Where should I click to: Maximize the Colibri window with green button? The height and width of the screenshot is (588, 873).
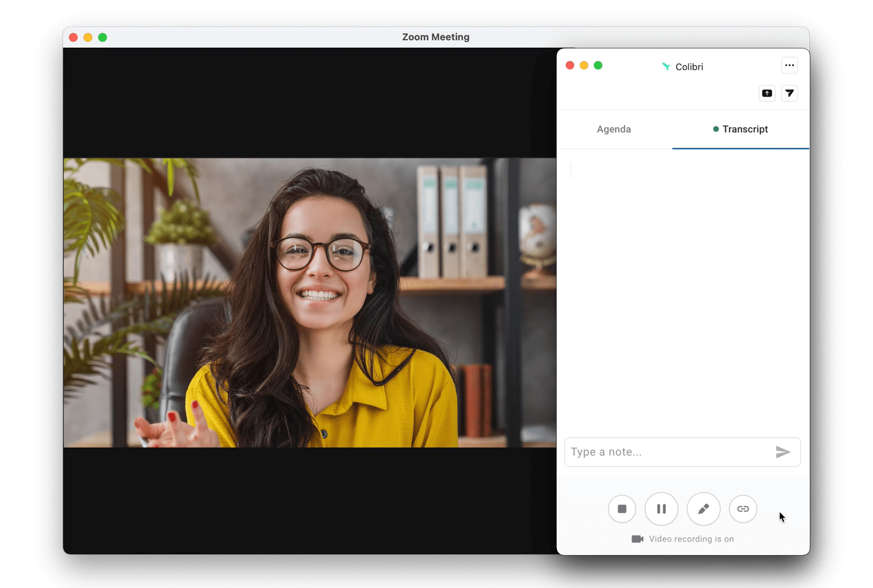598,65
